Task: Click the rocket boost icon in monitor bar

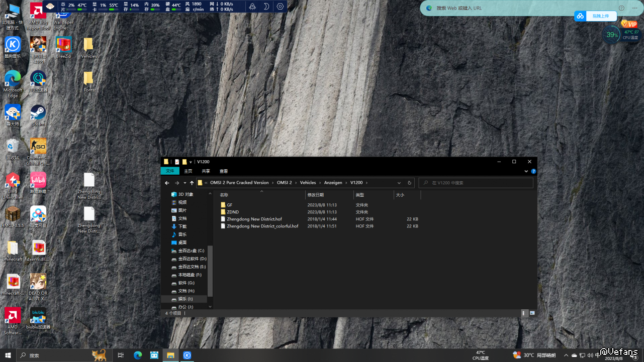Action: 252,7
